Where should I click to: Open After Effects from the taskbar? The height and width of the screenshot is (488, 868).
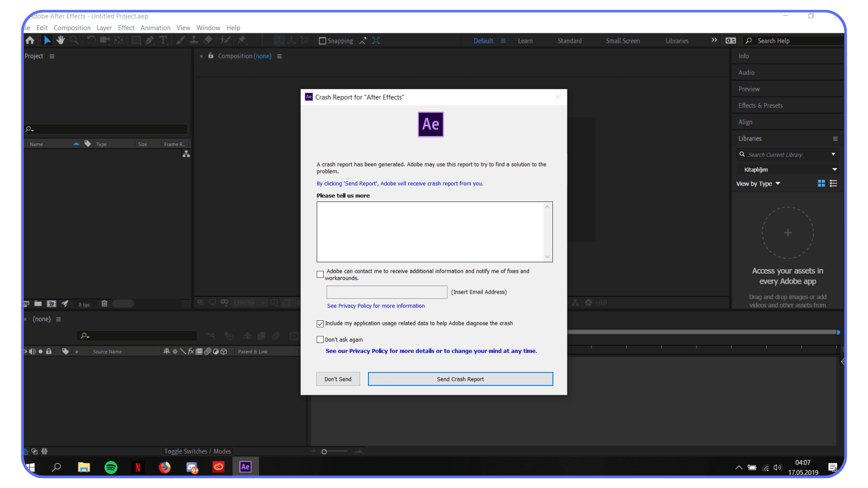pos(245,467)
